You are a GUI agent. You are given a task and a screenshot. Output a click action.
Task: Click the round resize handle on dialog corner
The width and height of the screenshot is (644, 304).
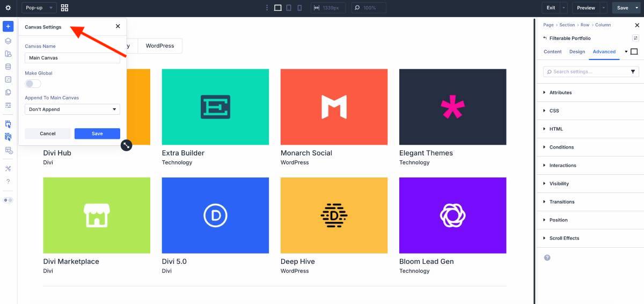[x=126, y=145]
